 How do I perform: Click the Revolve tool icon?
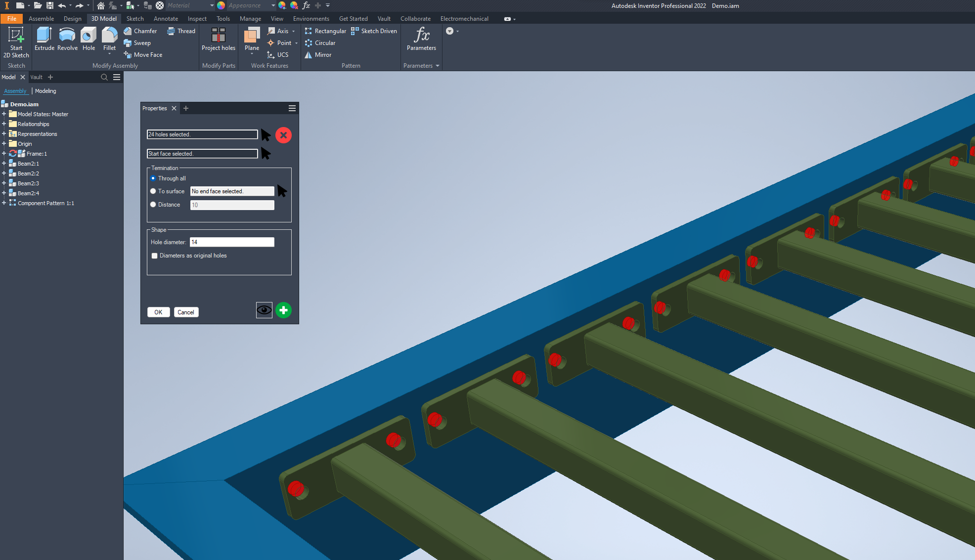67,36
